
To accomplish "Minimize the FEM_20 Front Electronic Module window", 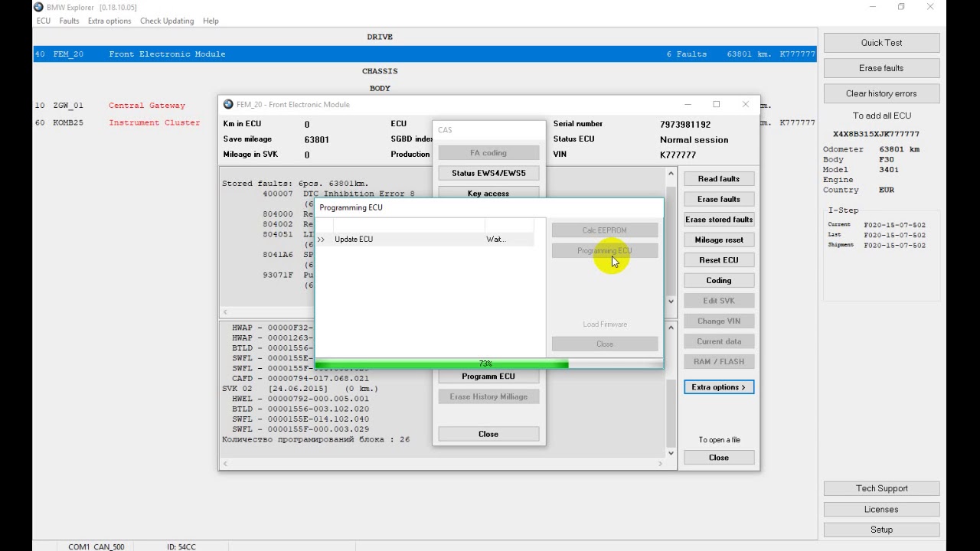I will [x=688, y=104].
